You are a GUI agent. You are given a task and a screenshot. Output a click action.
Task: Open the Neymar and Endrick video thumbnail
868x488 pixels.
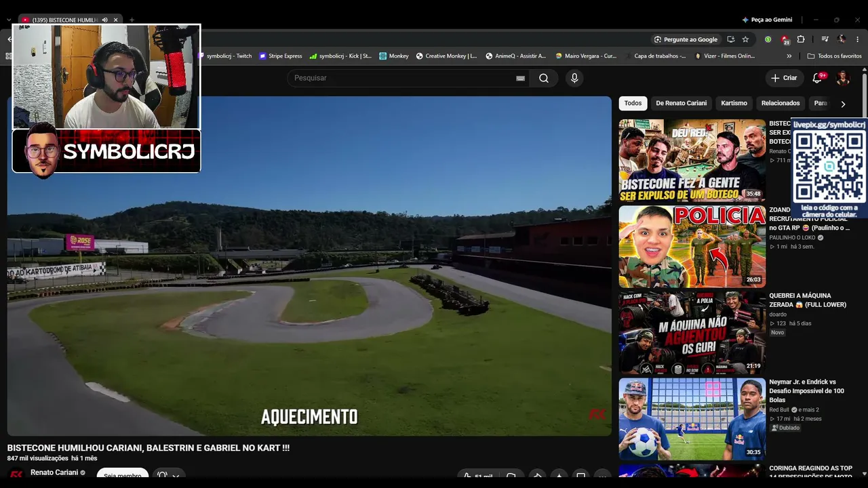(x=692, y=419)
